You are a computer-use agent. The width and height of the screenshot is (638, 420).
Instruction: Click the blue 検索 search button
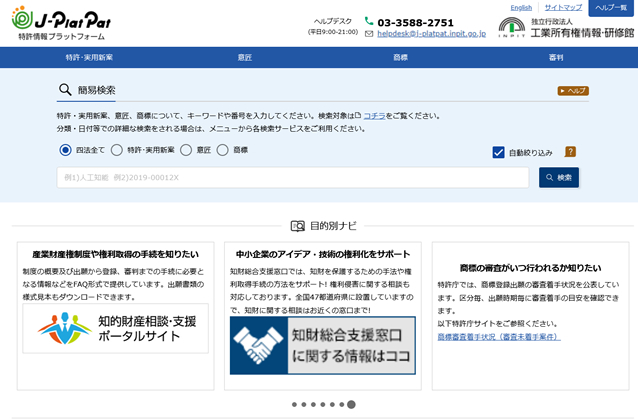tap(559, 177)
